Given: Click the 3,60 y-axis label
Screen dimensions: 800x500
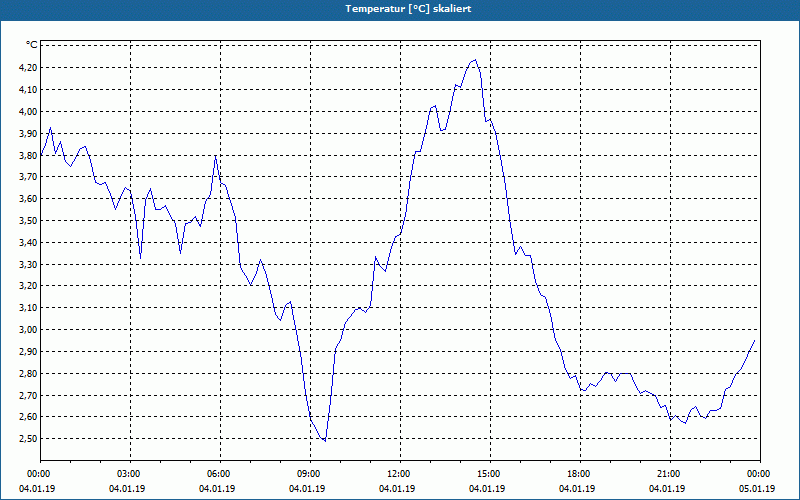Looking at the screenshot, I should point(29,199).
